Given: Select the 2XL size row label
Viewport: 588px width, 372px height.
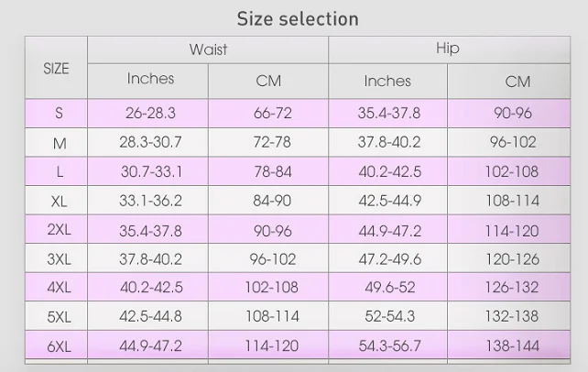Looking at the screenshot, I should pyautogui.click(x=59, y=231).
